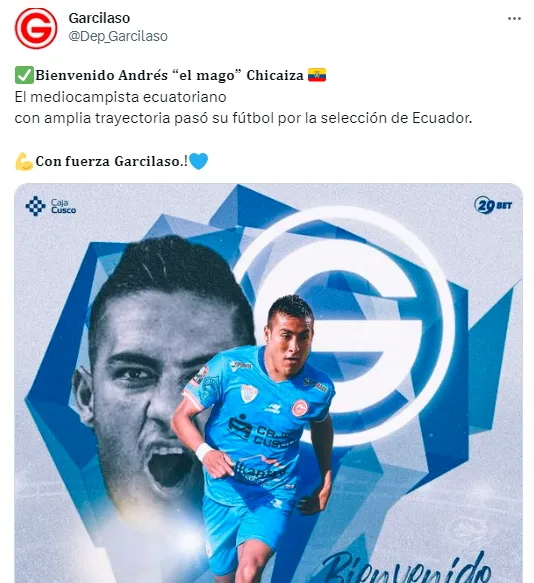
Task: Click the green checkmark emoji
Action: click(24, 75)
